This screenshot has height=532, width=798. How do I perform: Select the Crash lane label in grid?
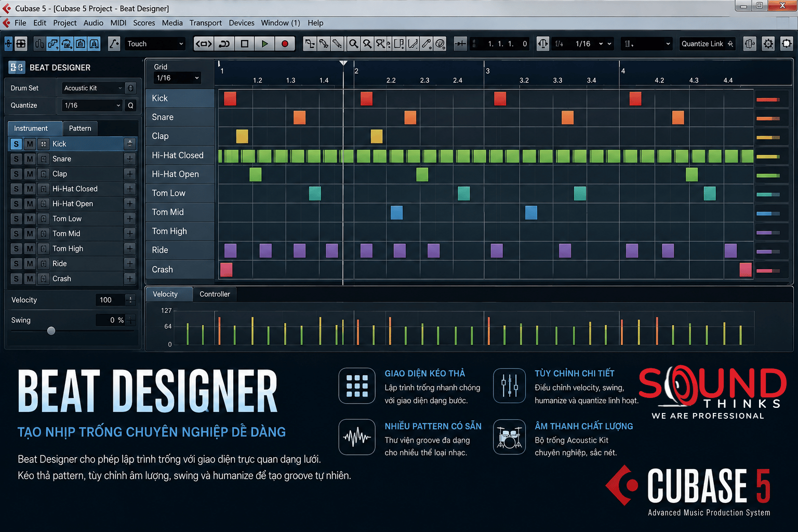[180, 270]
